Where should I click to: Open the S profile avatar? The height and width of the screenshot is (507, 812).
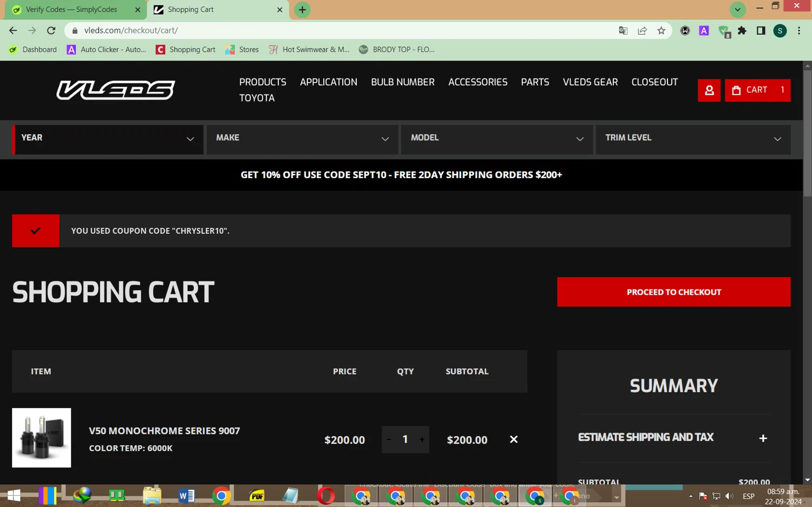(x=780, y=31)
